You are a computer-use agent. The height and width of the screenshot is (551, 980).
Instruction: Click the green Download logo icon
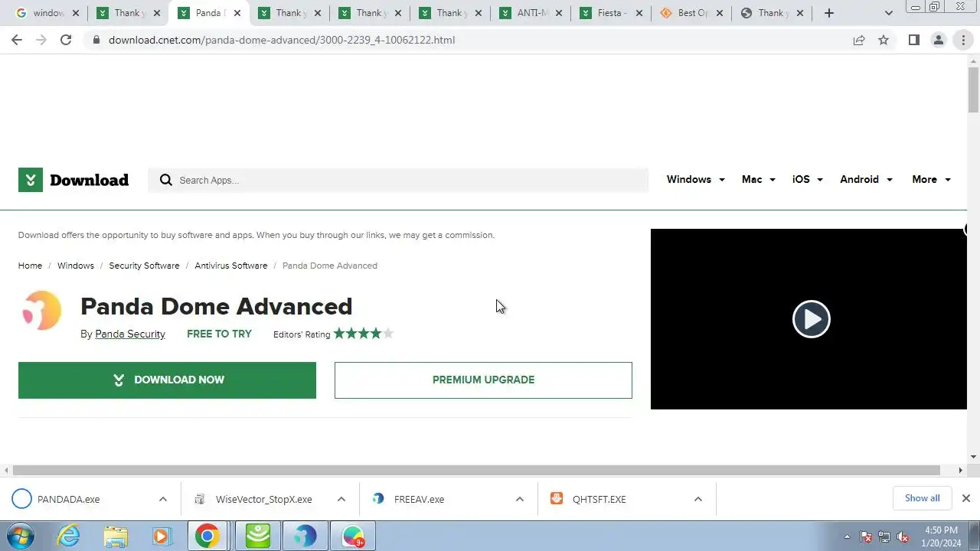pos(31,180)
